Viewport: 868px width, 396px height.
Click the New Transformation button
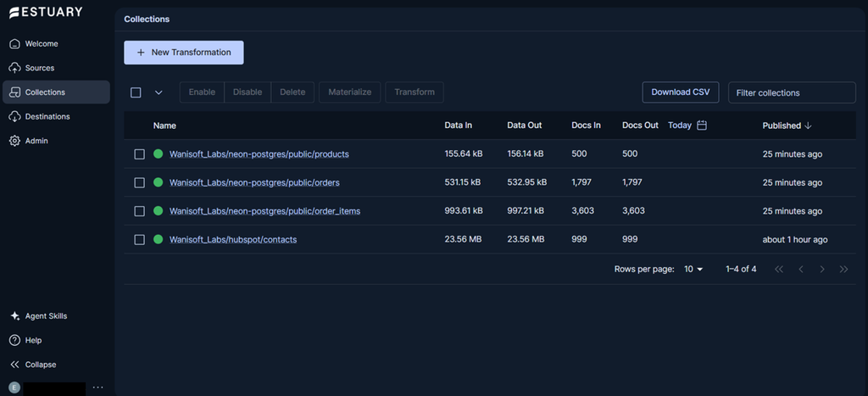pyautogui.click(x=184, y=53)
